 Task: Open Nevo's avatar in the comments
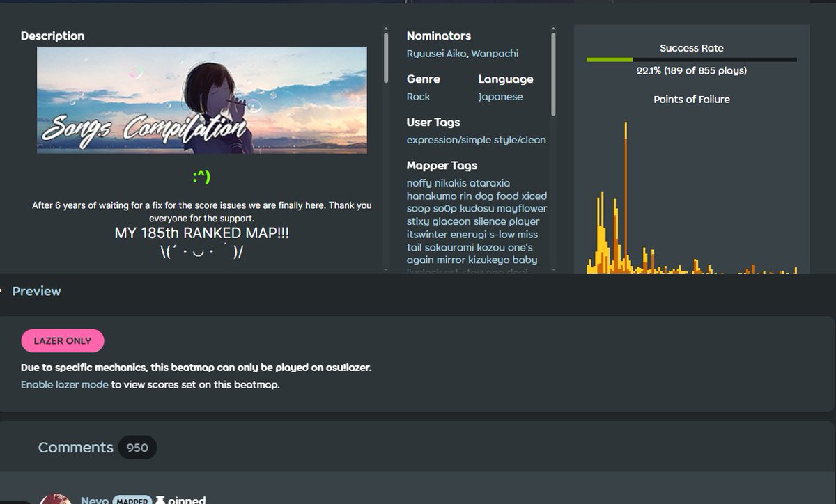point(55,499)
